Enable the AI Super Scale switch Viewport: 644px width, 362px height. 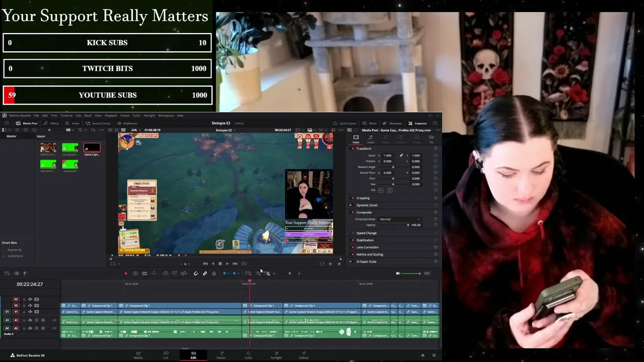pos(351,261)
